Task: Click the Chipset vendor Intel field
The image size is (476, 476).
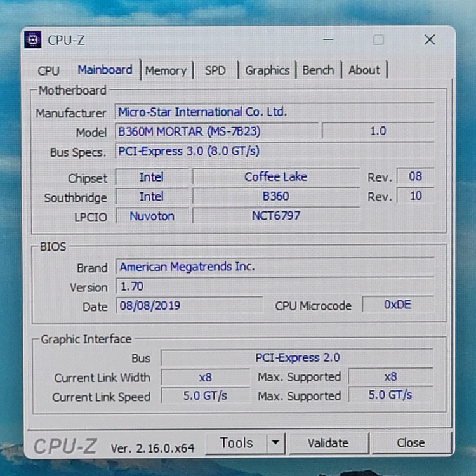Action: pyautogui.click(x=152, y=176)
